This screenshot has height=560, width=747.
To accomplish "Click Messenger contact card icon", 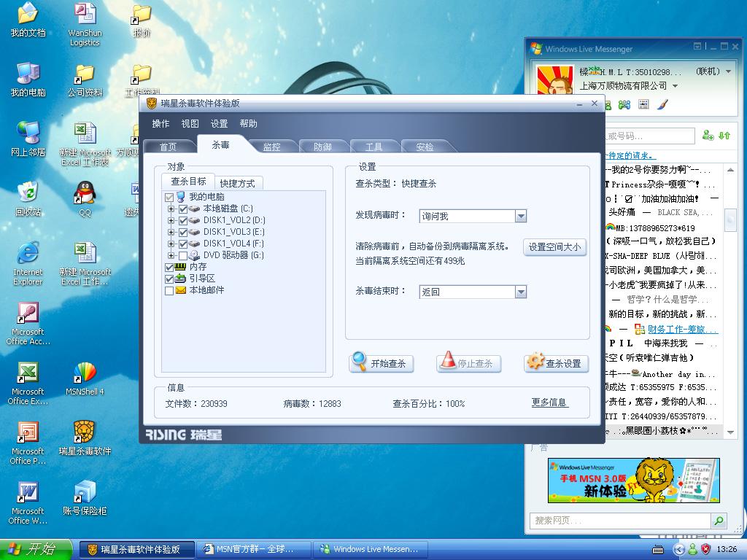I will tap(643, 104).
